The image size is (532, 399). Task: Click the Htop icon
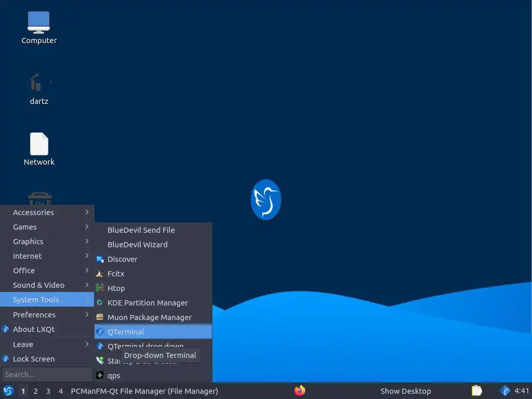pos(100,288)
